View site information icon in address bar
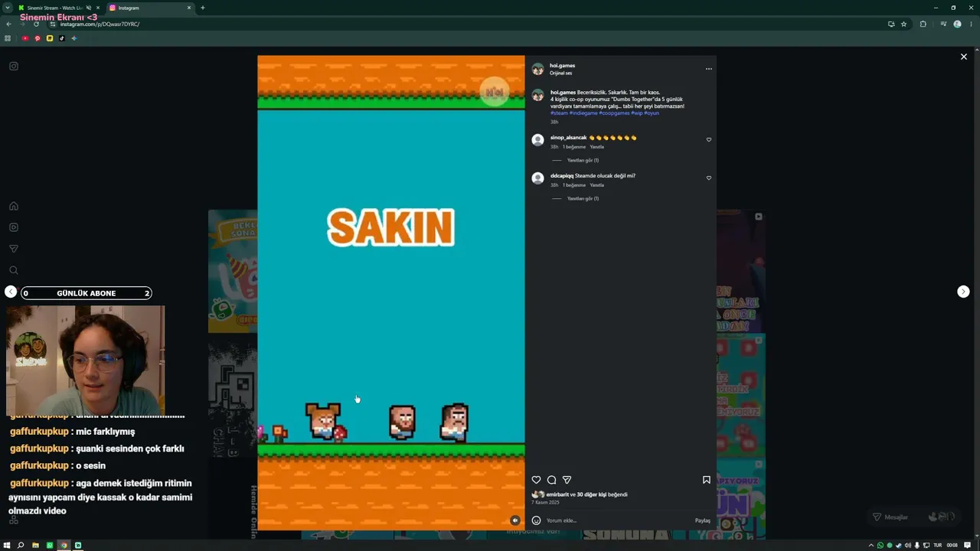The width and height of the screenshot is (980, 551). tap(52, 24)
